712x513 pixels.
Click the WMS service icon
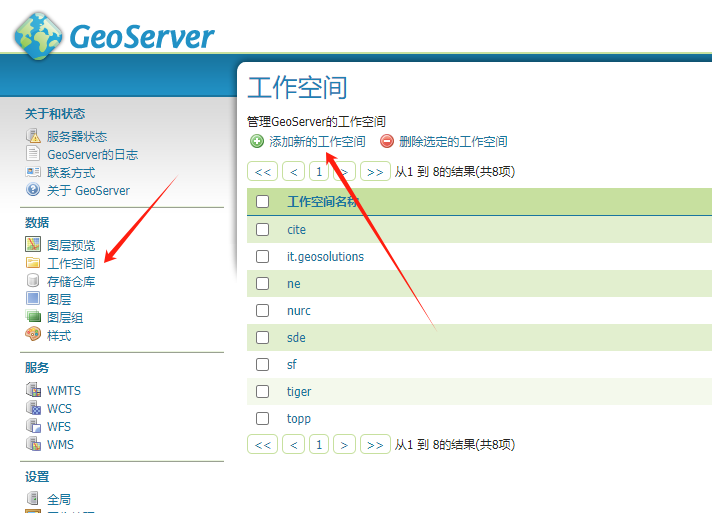(x=34, y=444)
